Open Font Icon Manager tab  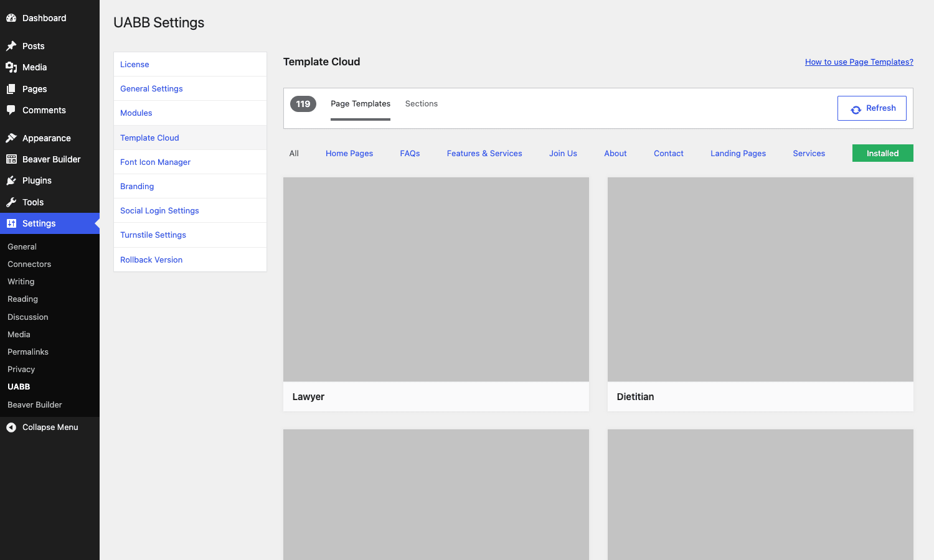coord(190,162)
